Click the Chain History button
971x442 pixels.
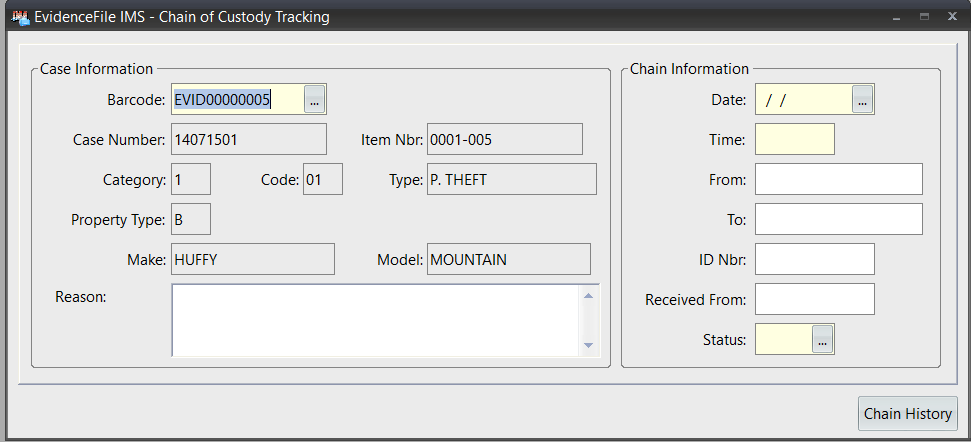point(908,414)
